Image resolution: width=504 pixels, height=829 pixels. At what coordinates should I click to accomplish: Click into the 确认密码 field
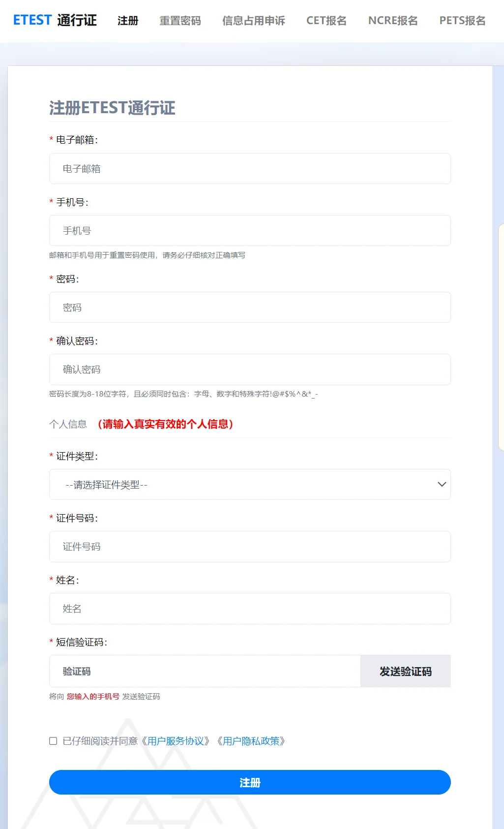point(250,369)
